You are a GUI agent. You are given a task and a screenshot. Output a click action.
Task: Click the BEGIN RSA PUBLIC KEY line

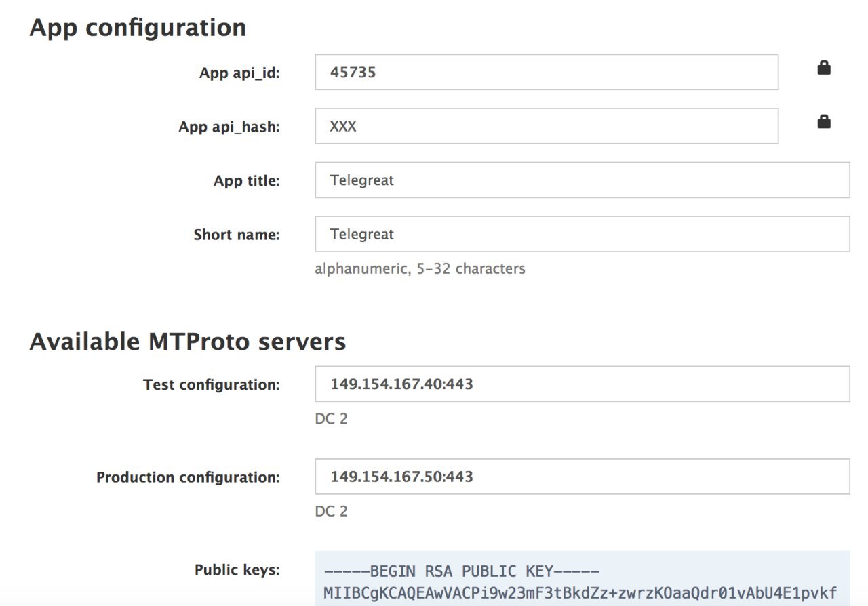click(x=461, y=571)
